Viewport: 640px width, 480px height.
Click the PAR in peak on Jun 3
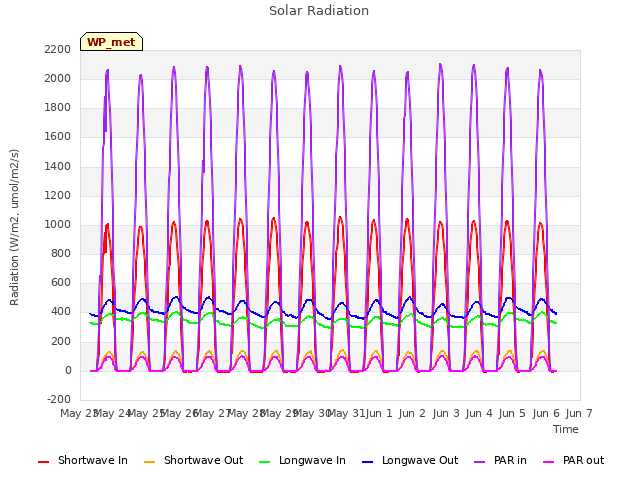(x=440, y=64)
